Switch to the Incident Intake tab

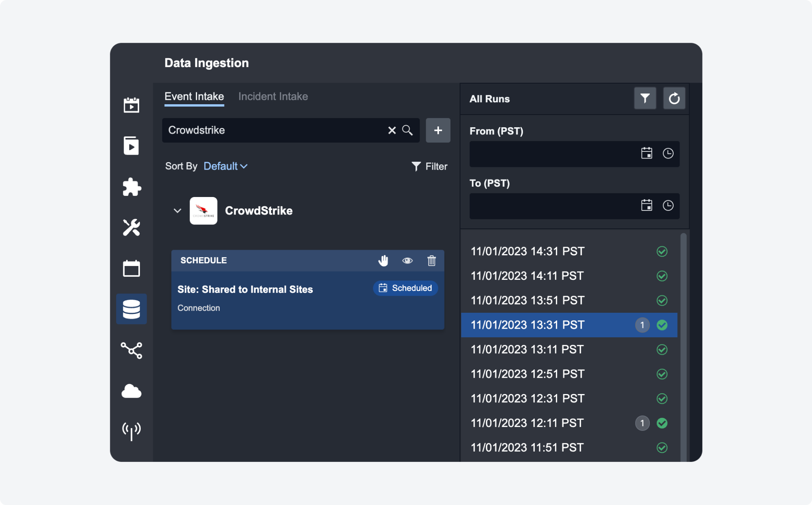click(273, 96)
